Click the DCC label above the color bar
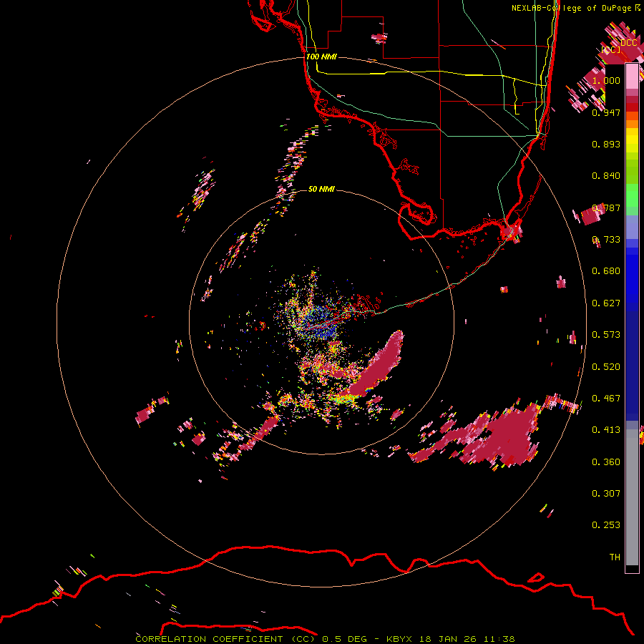Screen dimensions: 644x644 coord(629,43)
